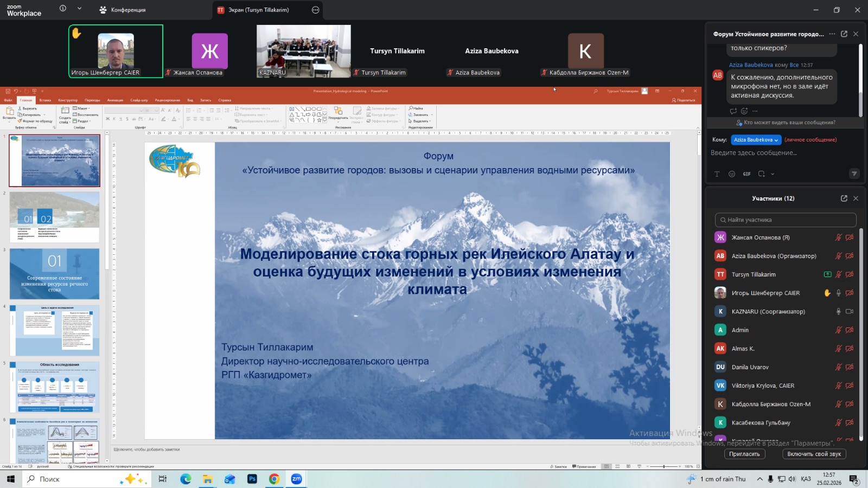Viewport: 868px width, 488px height.
Task: Open the recipient dropdown showing Aziza Baubekova
Action: click(756, 140)
